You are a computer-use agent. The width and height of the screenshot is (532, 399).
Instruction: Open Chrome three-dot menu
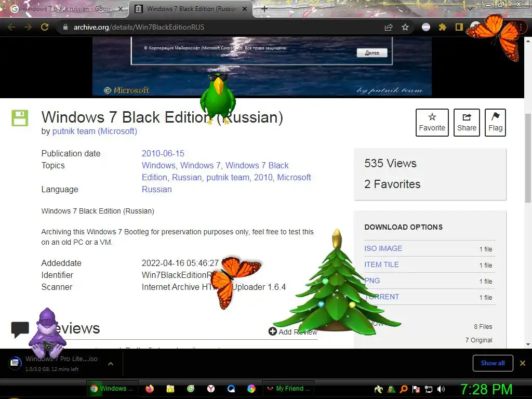[521, 27]
